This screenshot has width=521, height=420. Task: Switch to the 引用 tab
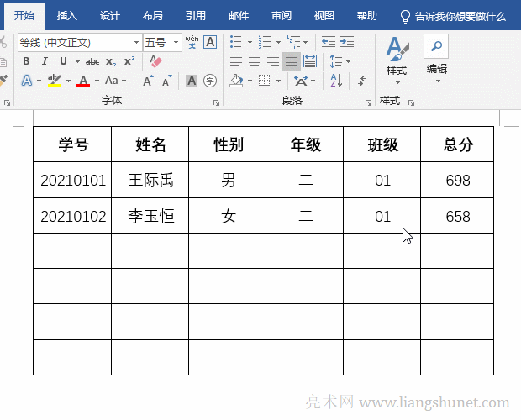tap(195, 16)
